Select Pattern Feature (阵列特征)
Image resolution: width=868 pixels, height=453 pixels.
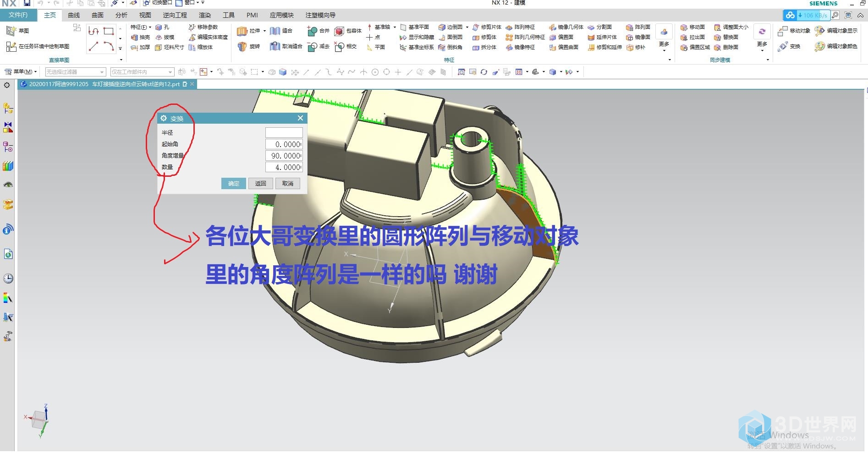coord(520,27)
